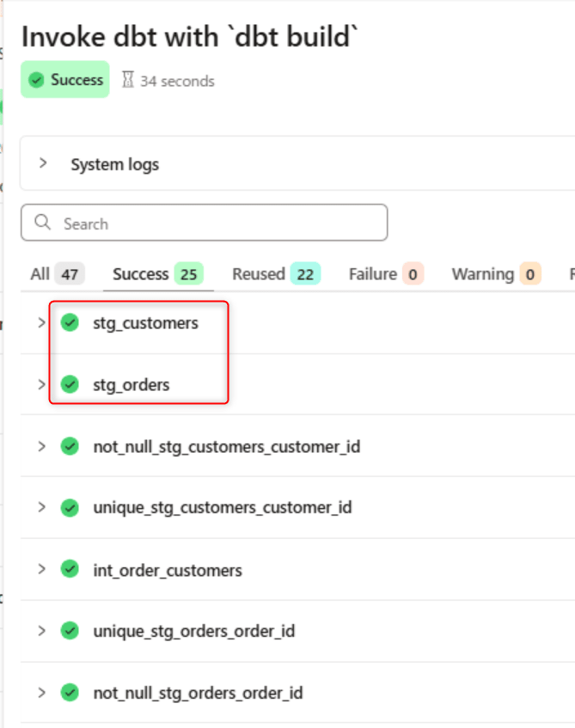Click the int_order_customers text
Image resolution: width=575 pixels, height=728 pixels.
click(168, 570)
